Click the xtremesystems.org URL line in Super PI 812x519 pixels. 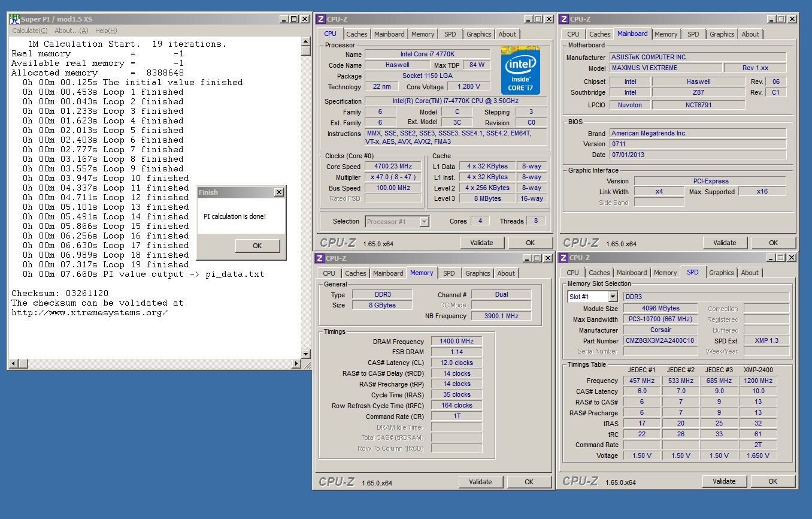[90, 312]
